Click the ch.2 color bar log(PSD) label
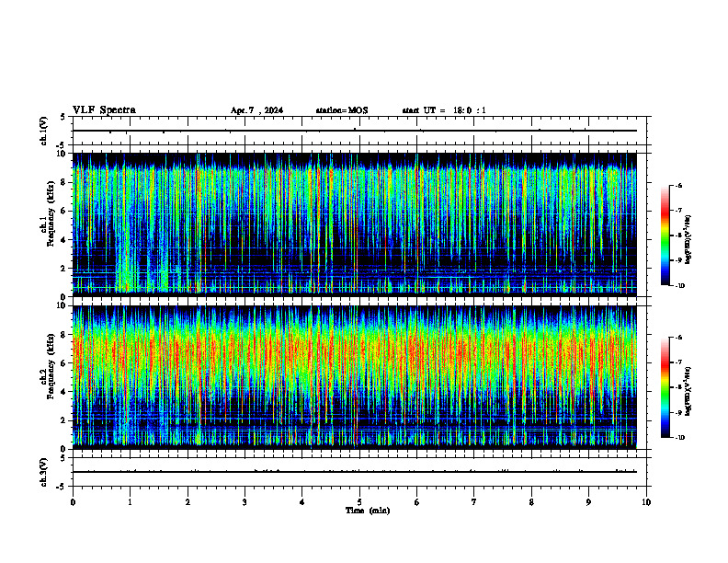 [688, 391]
